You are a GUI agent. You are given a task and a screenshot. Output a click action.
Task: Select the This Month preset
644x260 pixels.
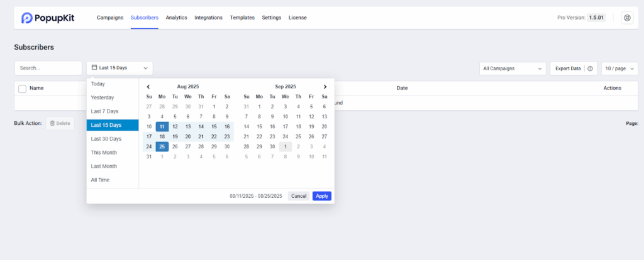103,153
